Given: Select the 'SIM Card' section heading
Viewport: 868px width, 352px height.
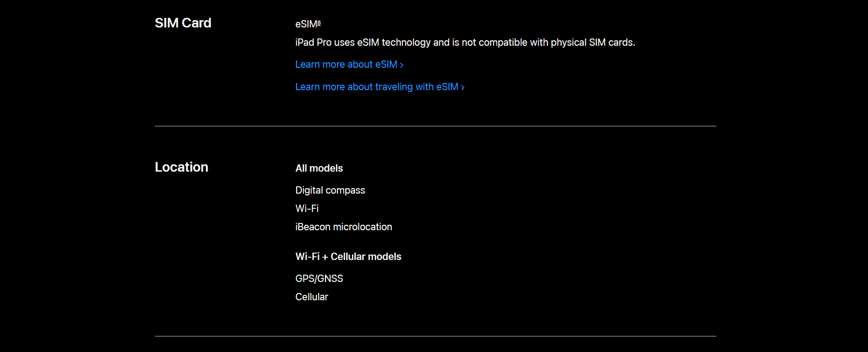Looking at the screenshot, I should click(x=183, y=23).
